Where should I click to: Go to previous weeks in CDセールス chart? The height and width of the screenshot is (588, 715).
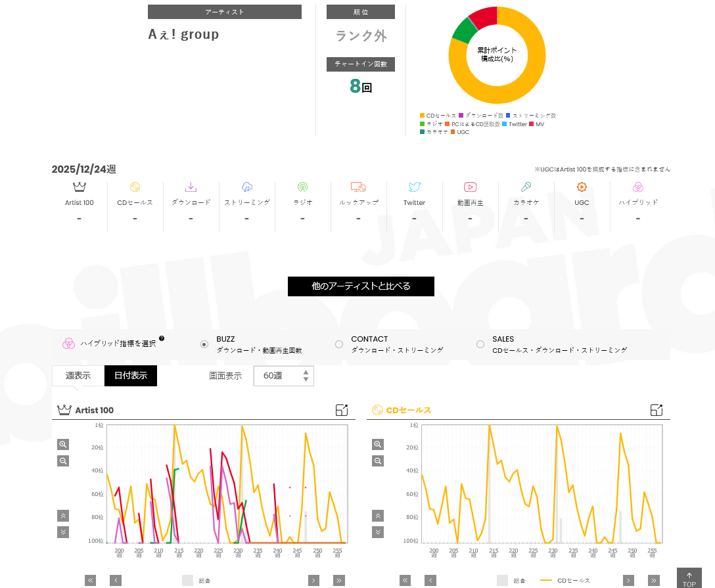(x=430, y=580)
